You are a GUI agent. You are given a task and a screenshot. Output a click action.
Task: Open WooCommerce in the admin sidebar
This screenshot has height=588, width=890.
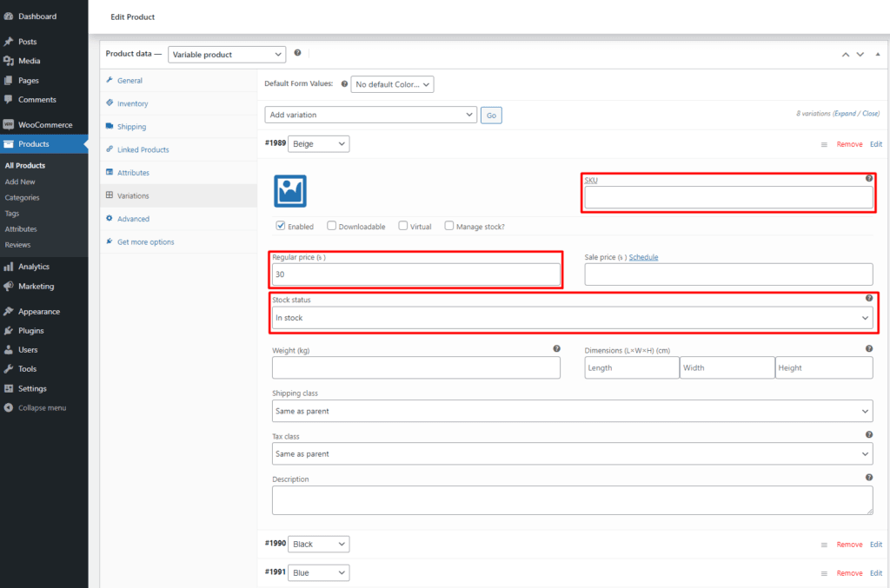point(45,125)
